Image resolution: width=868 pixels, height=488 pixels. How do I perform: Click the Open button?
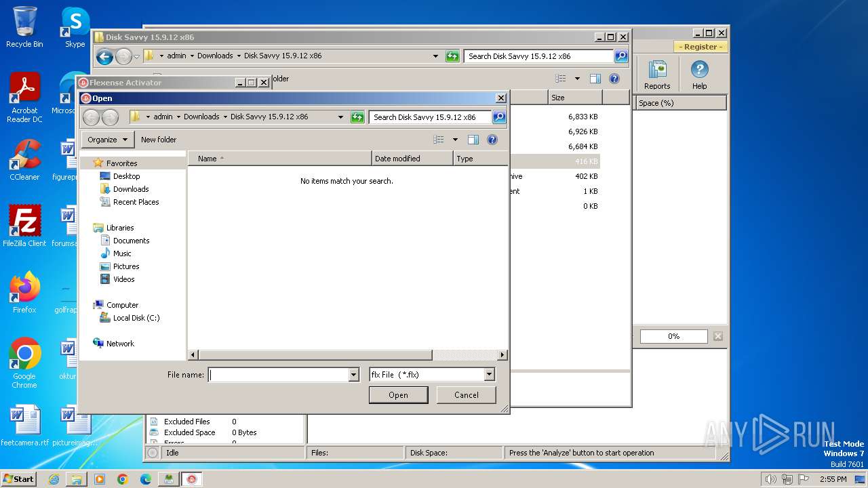point(398,395)
